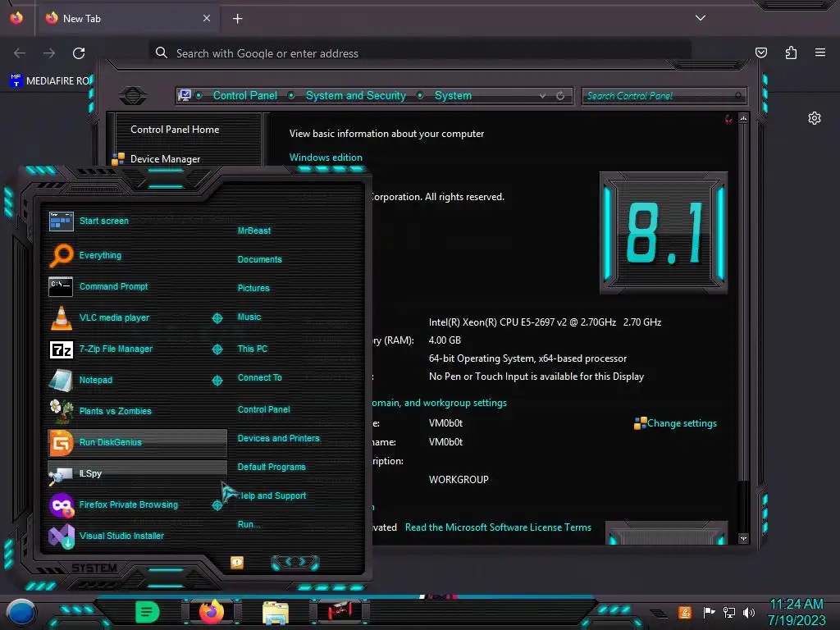Launch Everything search app
This screenshot has width=840, height=630.
[137, 256]
